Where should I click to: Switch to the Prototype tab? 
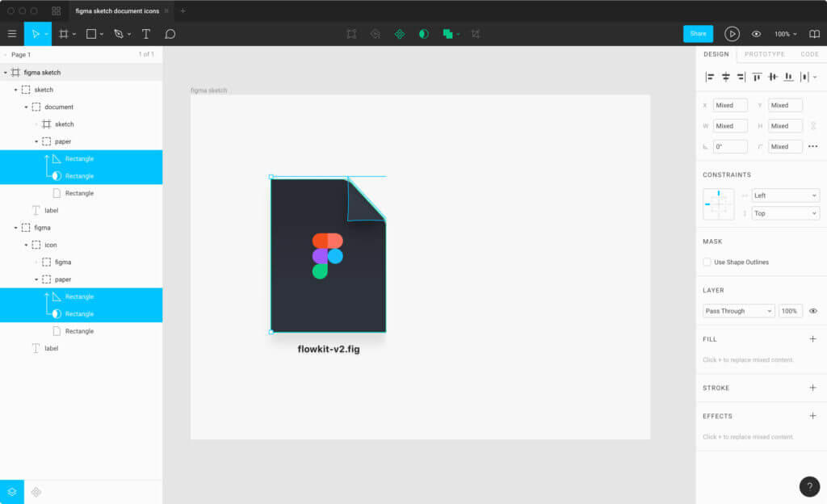[x=766, y=54]
